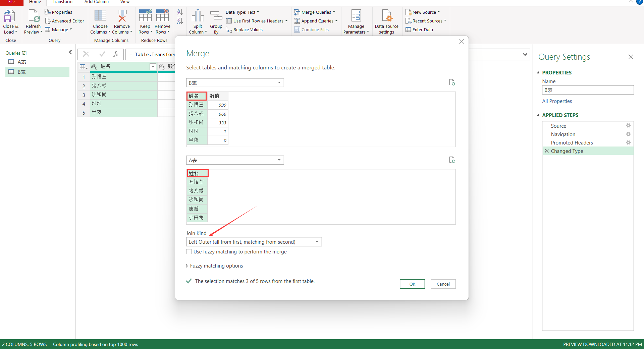Viewport: 644px width, 349px height.
Task: Switch to the Add Column tab
Action: (x=97, y=2)
